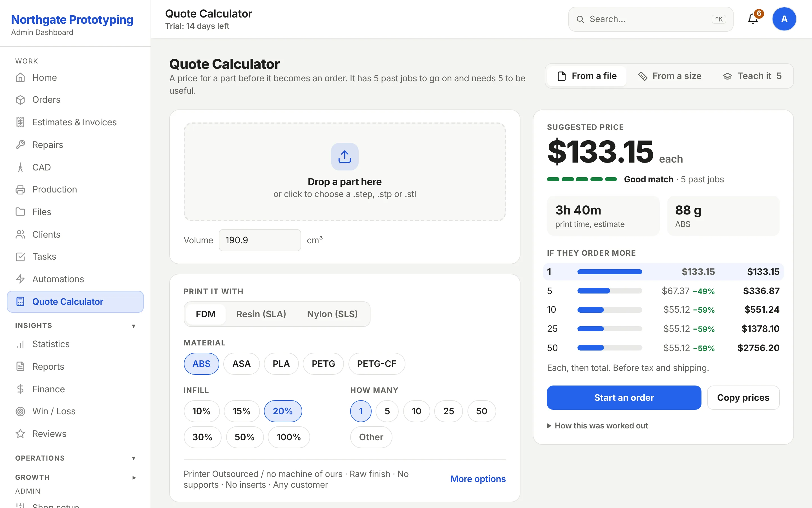Go to the Win / Loss page
Viewport: 812px width, 508px height.
pos(75,411)
